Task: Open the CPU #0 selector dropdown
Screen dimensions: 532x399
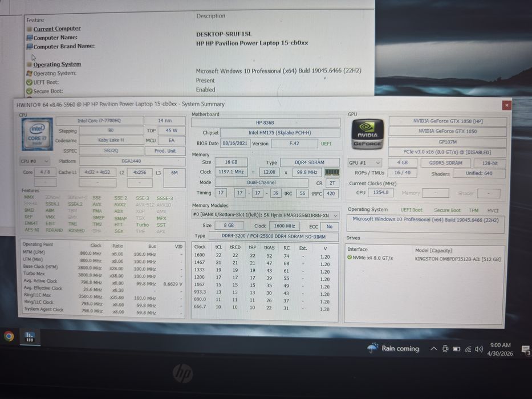Action: tap(35, 161)
